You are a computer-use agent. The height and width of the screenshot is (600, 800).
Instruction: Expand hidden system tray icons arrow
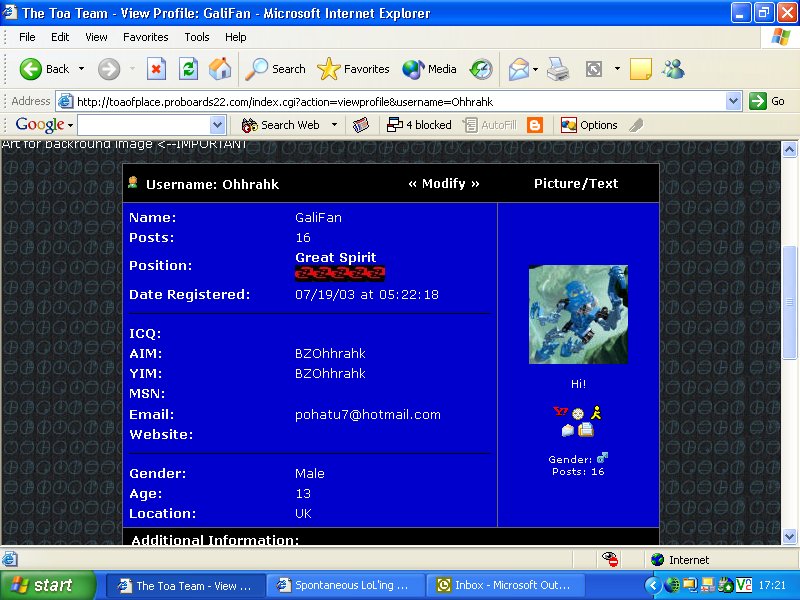(653, 585)
